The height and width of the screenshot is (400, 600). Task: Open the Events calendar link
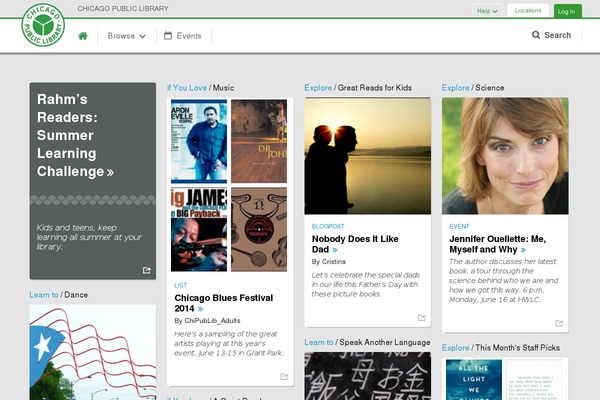[183, 36]
